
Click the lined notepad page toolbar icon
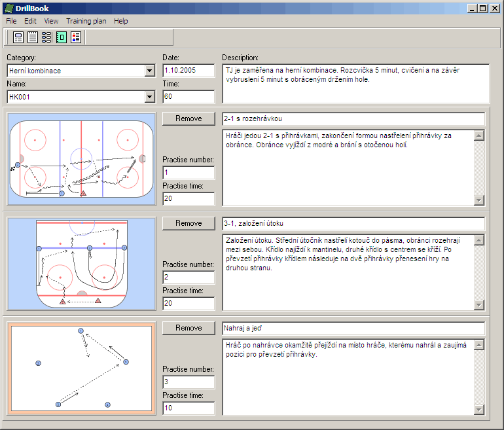(x=33, y=37)
